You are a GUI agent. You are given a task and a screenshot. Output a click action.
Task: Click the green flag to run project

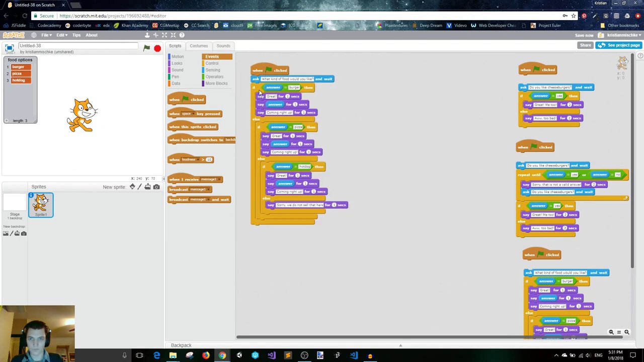[x=146, y=48]
